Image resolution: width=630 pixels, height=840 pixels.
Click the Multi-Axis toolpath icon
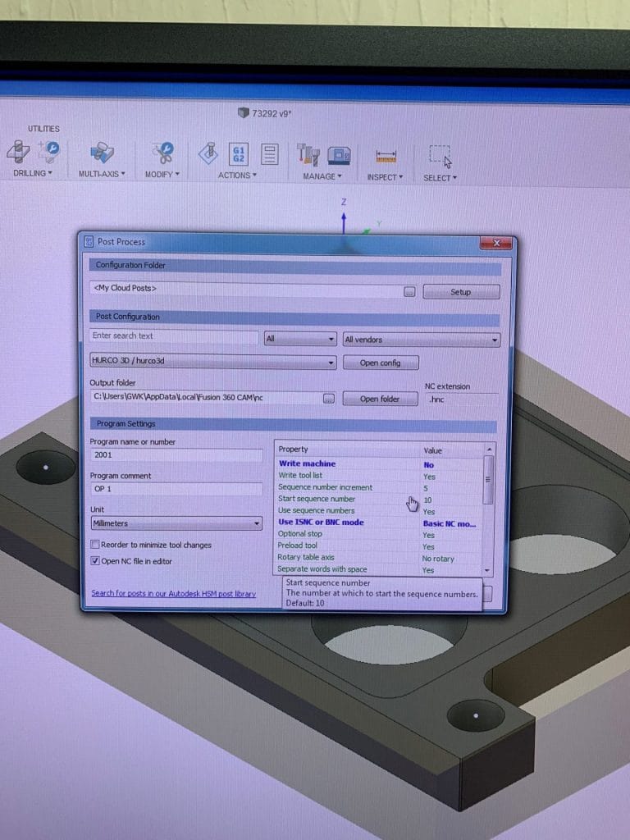101,153
